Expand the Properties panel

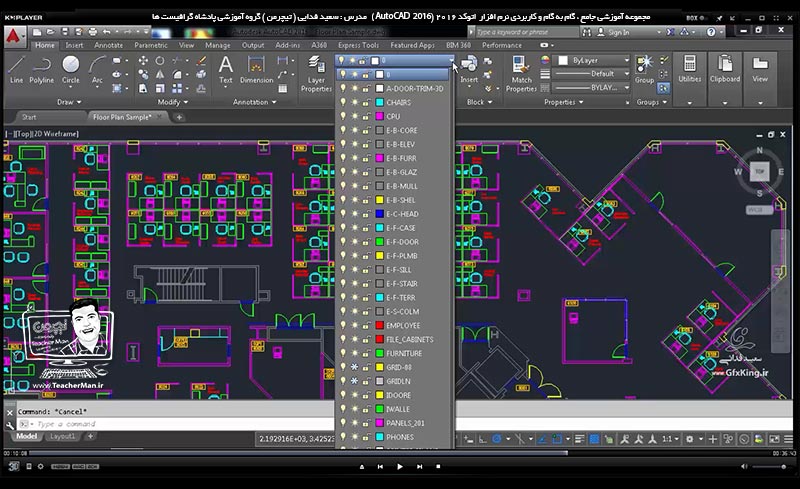pos(563,102)
